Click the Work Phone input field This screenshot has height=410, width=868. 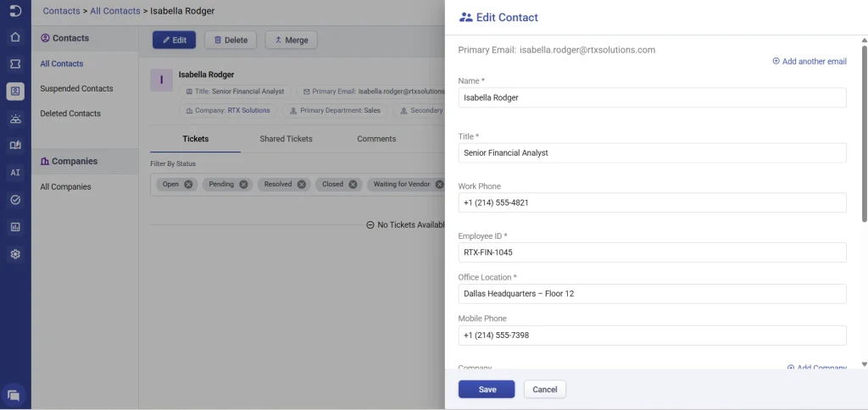(x=652, y=203)
